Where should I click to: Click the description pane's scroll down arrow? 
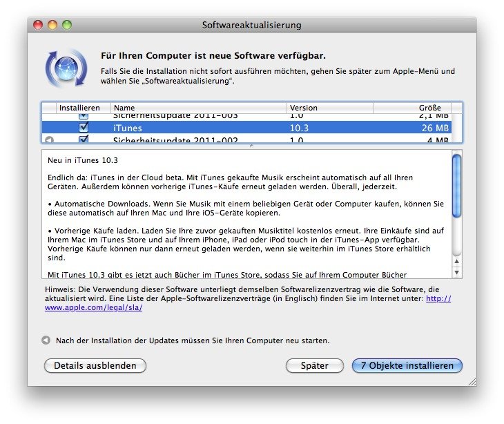click(x=456, y=273)
